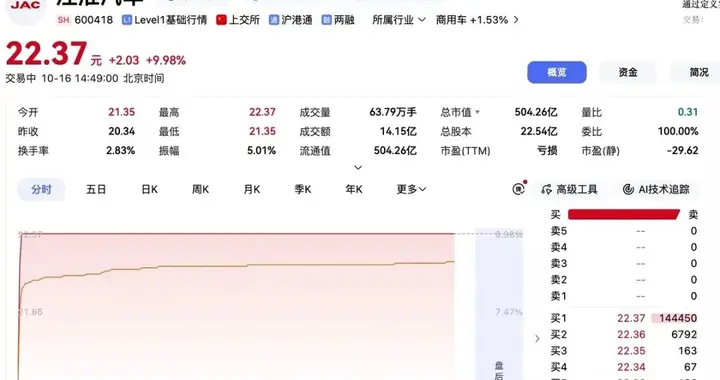The height and width of the screenshot is (380, 720).
Task: Click the 盘后 after-hours chart section
Action: point(499,304)
